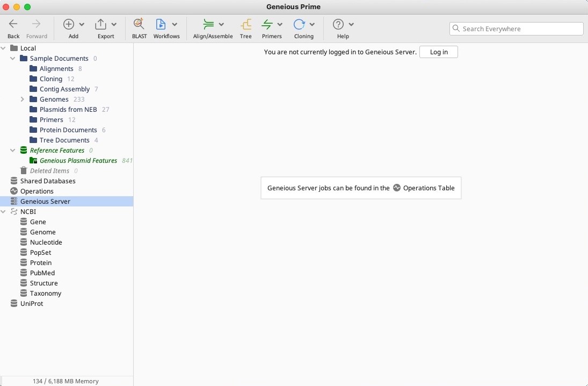Open the Help icon in toolbar
Viewport: 588px width, 386px height.
pyautogui.click(x=338, y=25)
